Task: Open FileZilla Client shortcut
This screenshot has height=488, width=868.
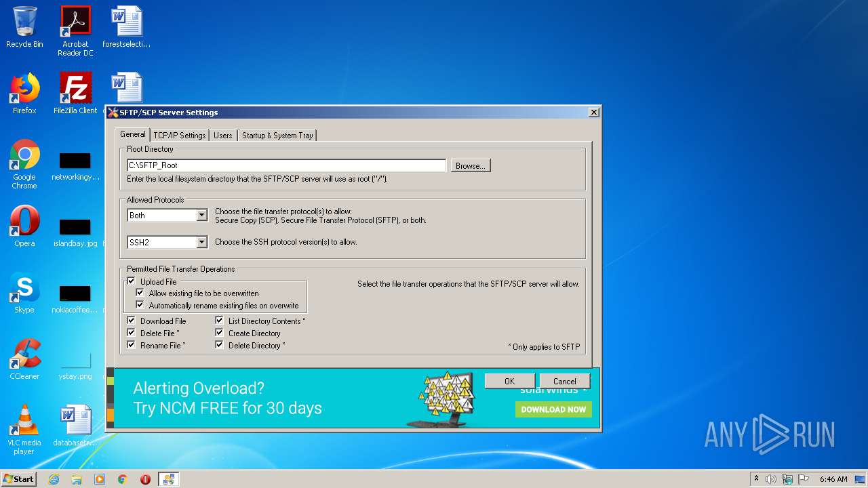Action: (75, 94)
